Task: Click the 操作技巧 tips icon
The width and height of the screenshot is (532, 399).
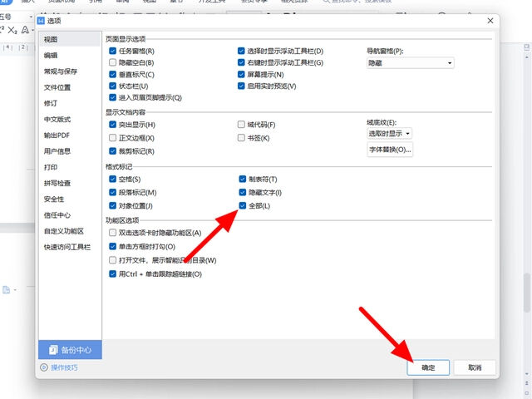Action: tap(44, 367)
